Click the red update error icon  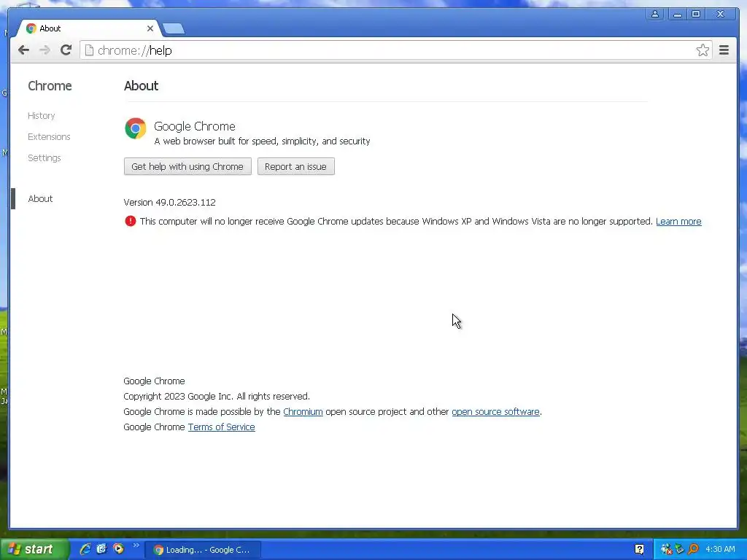coord(130,221)
